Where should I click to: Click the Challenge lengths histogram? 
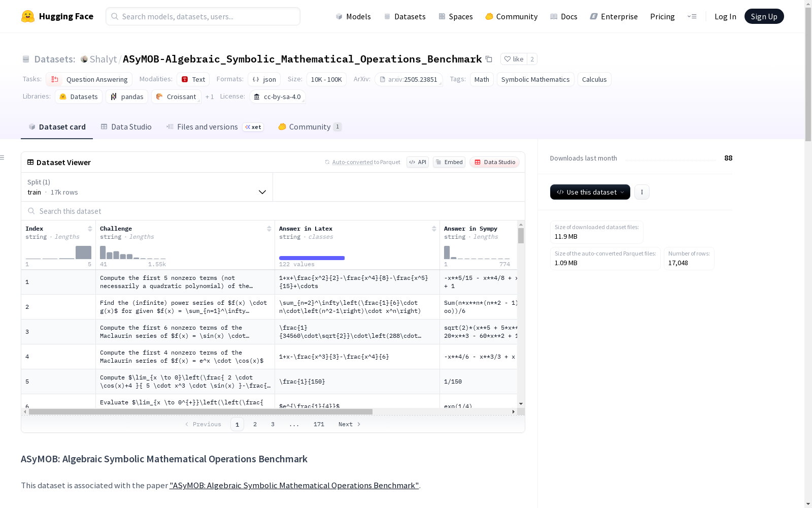[x=133, y=252]
